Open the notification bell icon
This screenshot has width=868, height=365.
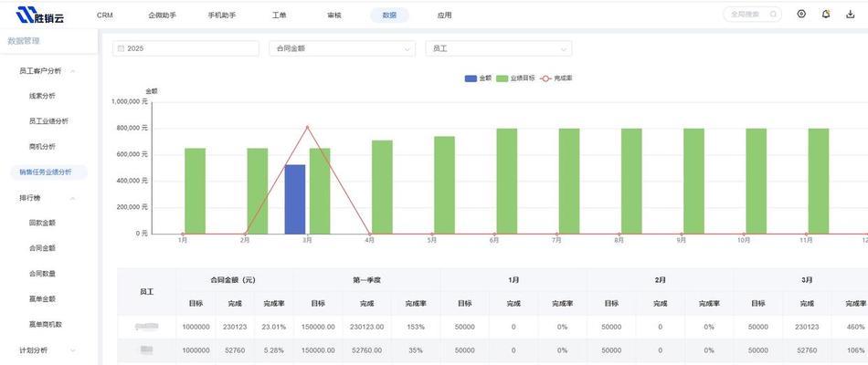826,15
